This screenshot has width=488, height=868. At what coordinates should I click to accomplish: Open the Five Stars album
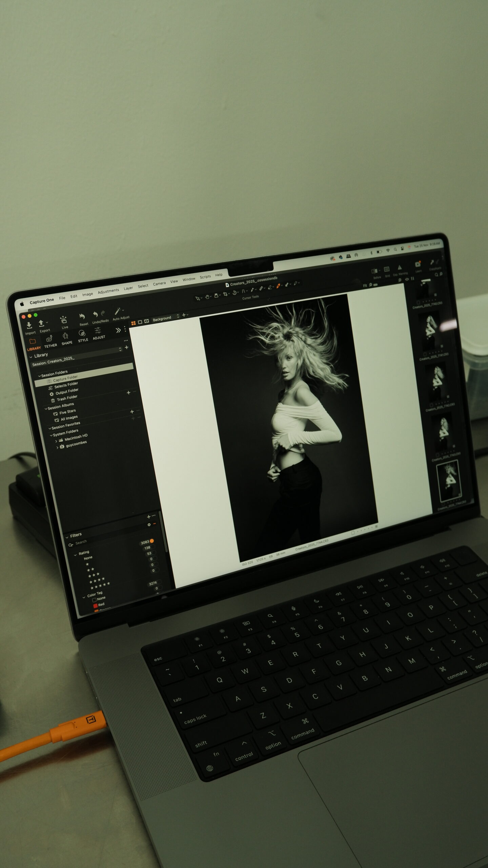coord(67,412)
